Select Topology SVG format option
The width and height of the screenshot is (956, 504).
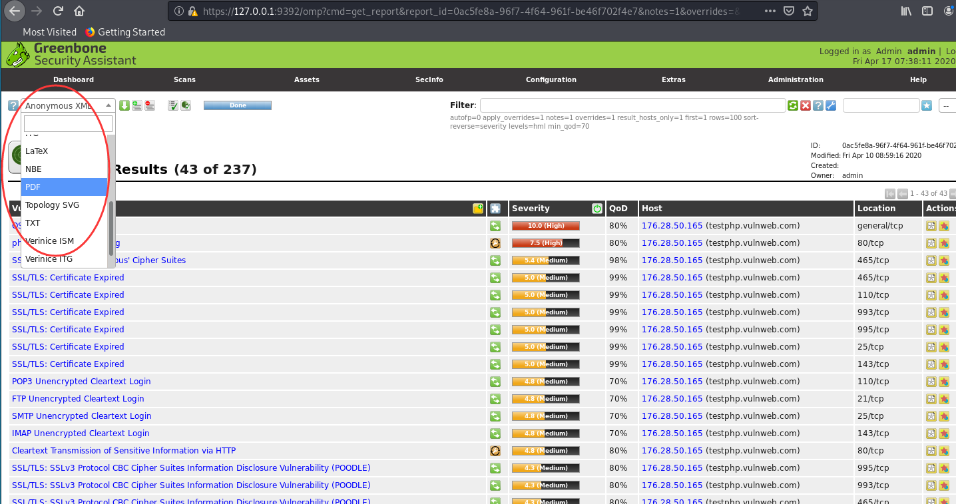(64, 205)
